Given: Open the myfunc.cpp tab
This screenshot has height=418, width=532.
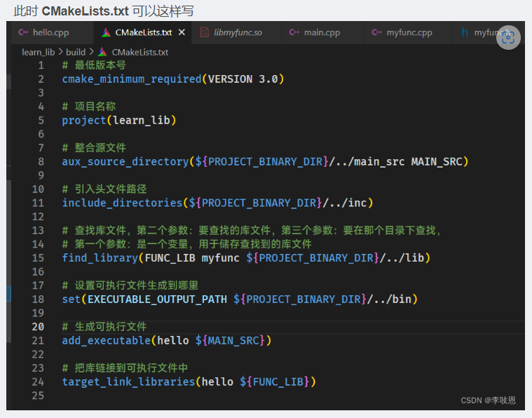Looking at the screenshot, I should click(x=409, y=32).
